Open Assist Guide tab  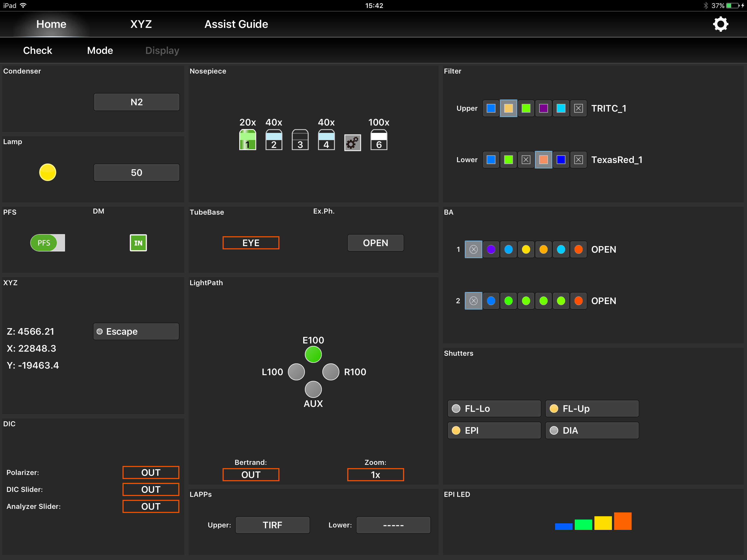coord(236,24)
